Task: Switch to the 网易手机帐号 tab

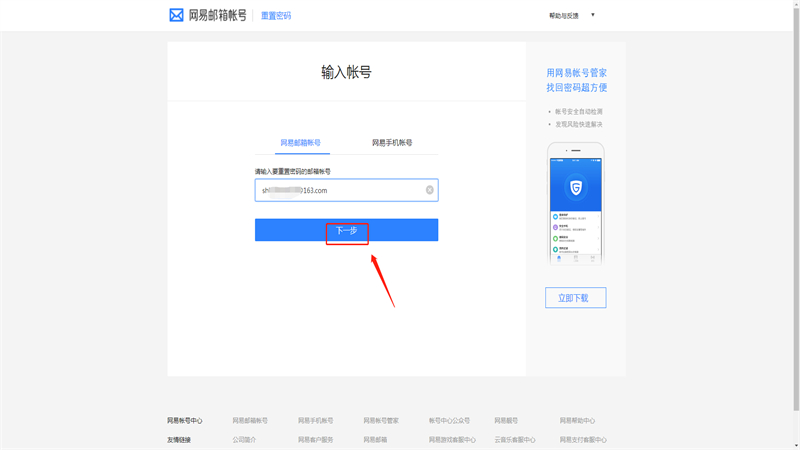Action: coord(392,142)
